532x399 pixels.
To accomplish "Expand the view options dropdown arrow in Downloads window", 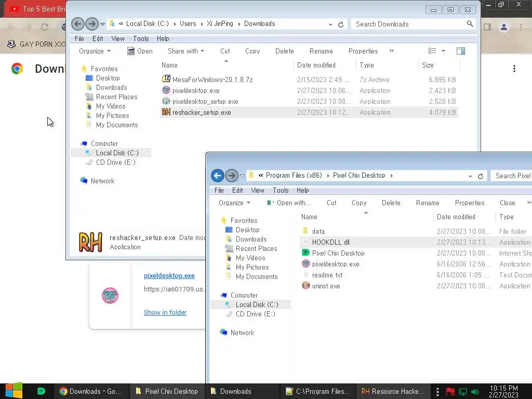I will pos(443,51).
